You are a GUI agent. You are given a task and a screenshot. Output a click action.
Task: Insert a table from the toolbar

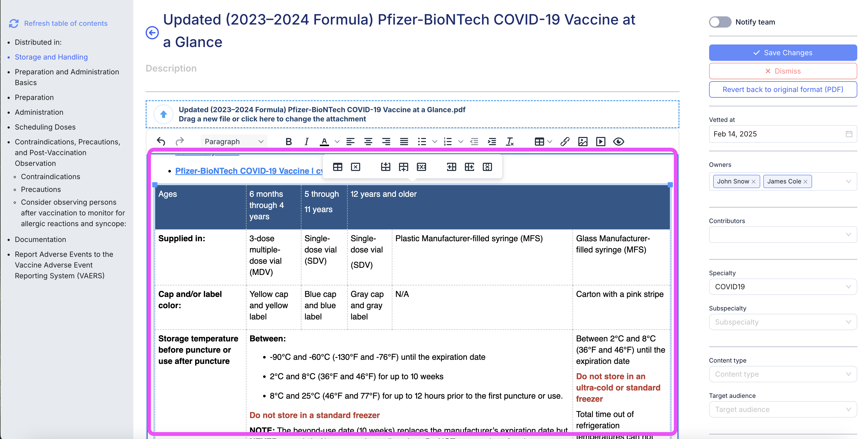pyautogui.click(x=539, y=142)
